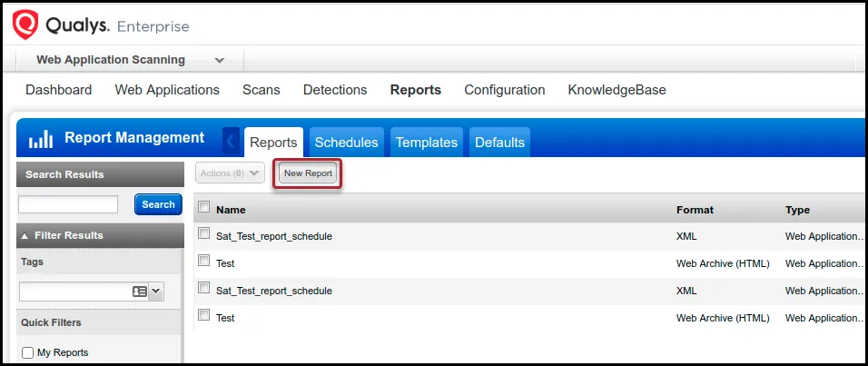Focus the Tags input field

(75, 292)
